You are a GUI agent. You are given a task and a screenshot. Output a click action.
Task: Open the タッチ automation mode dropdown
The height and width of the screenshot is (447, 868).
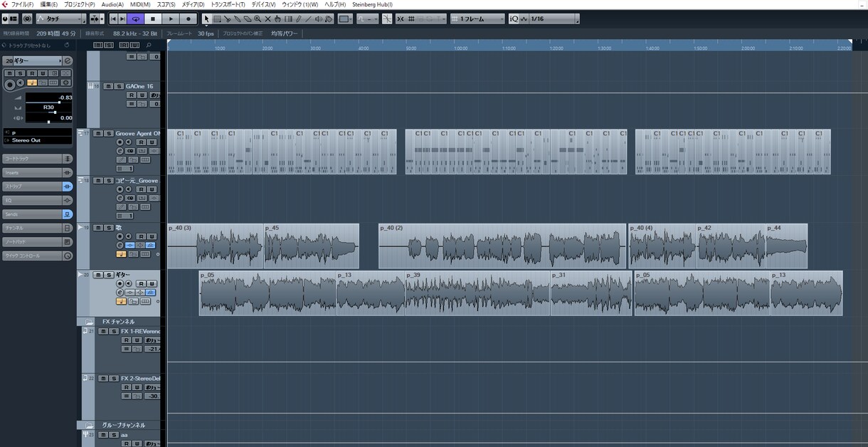coord(61,19)
